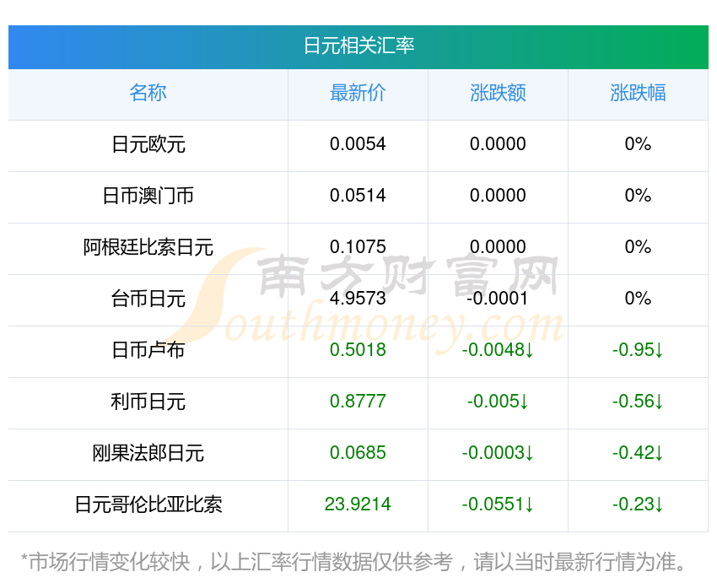Click the -0.95↓ change percentage

(x=638, y=350)
